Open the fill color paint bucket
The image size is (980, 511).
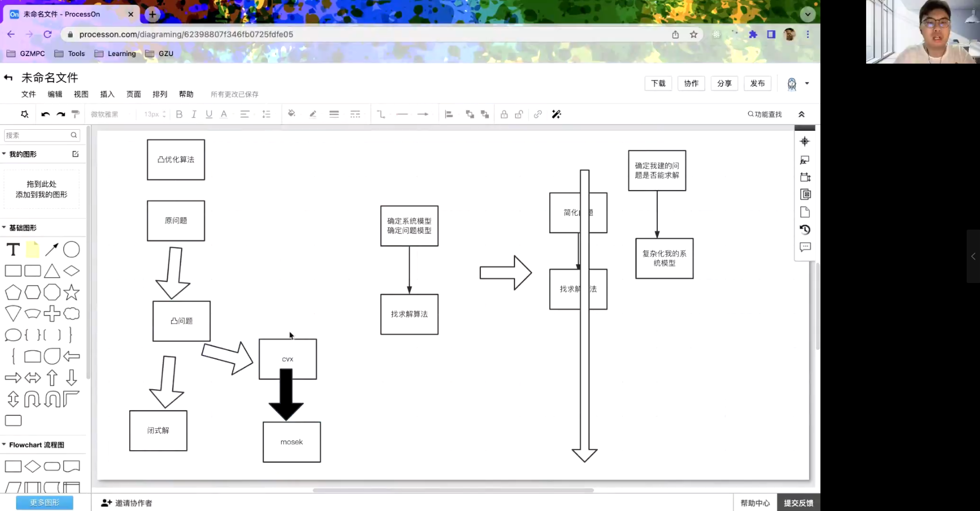[291, 114]
